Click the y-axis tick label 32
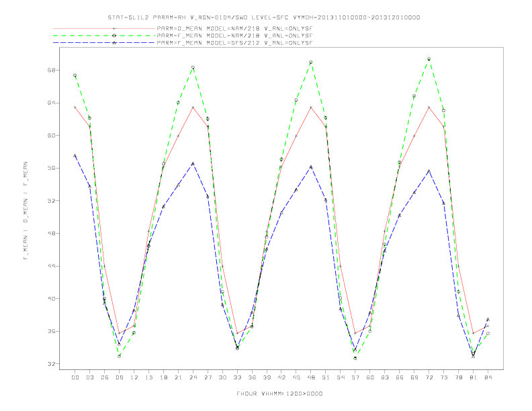The image size is (532, 411). pos(51,364)
